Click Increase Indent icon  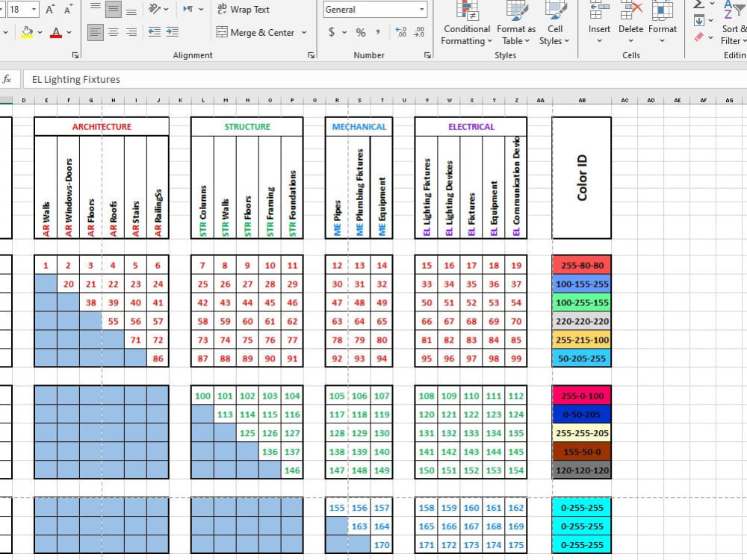click(x=172, y=32)
